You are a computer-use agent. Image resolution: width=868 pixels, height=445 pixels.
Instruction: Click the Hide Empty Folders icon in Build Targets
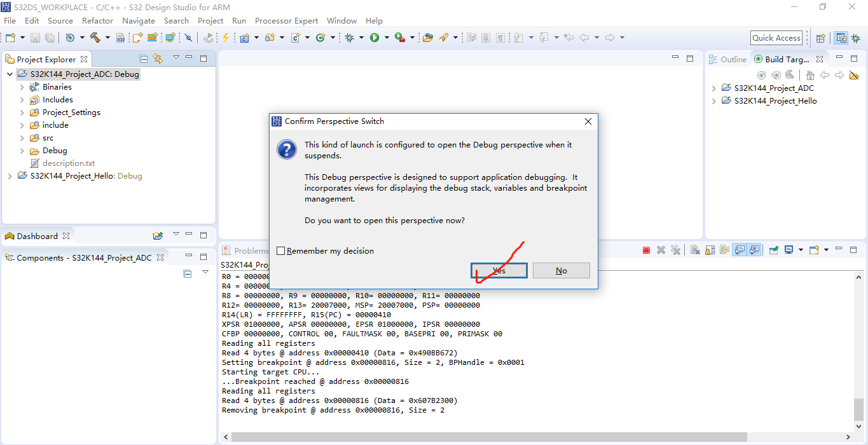(854, 75)
